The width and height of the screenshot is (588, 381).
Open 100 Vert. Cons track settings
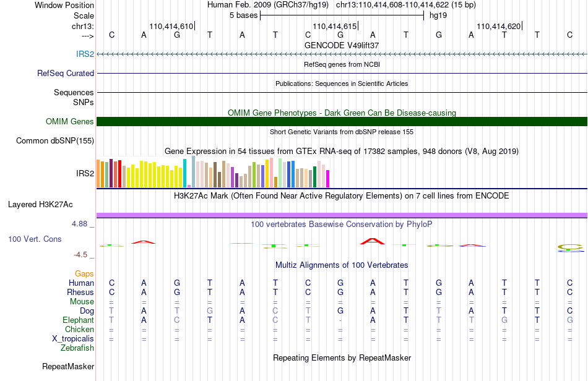click(35, 239)
